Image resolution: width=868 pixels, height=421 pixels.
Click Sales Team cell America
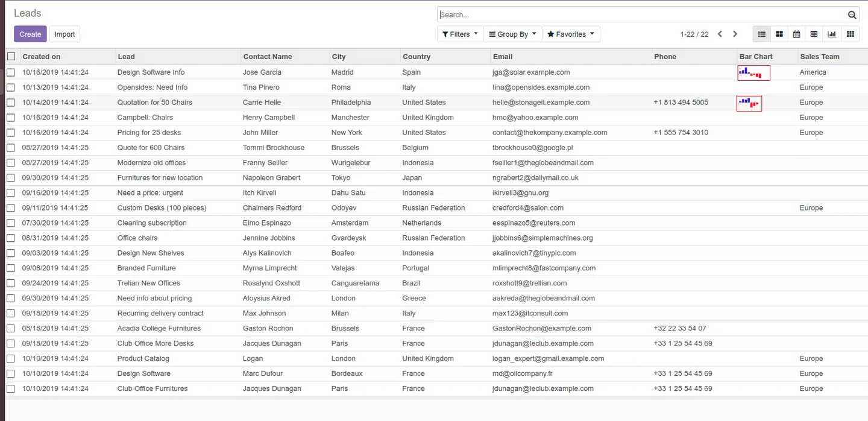(813, 72)
